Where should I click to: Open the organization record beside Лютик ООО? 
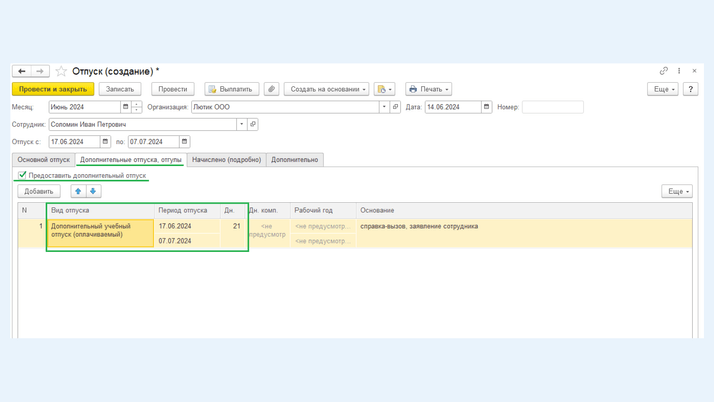point(396,107)
